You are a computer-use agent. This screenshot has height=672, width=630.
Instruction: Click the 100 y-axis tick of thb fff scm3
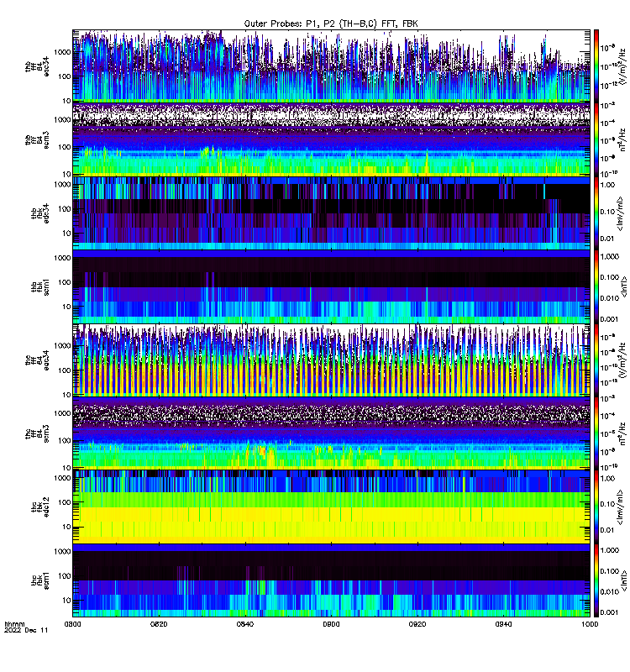point(65,147)
